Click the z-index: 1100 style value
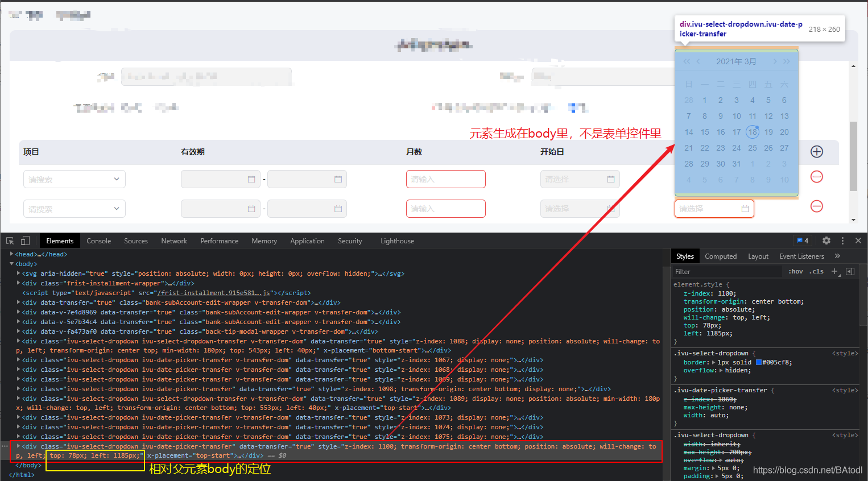 726,293
